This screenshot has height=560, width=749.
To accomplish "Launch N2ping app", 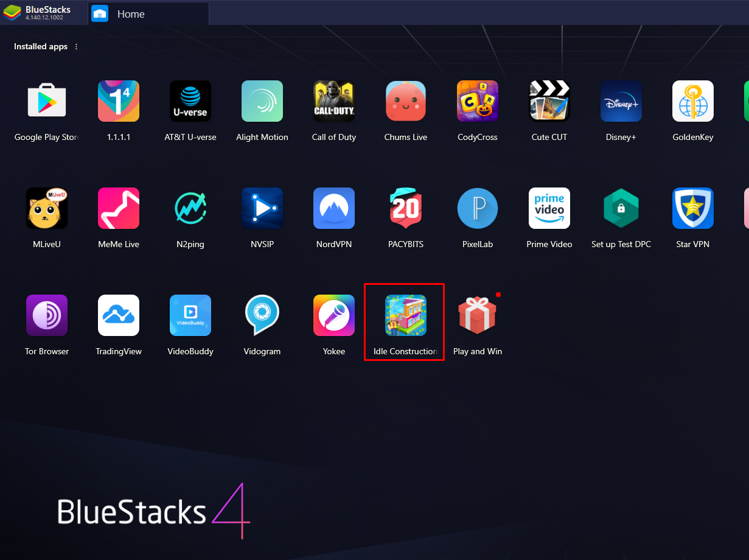I will point(190,208).
